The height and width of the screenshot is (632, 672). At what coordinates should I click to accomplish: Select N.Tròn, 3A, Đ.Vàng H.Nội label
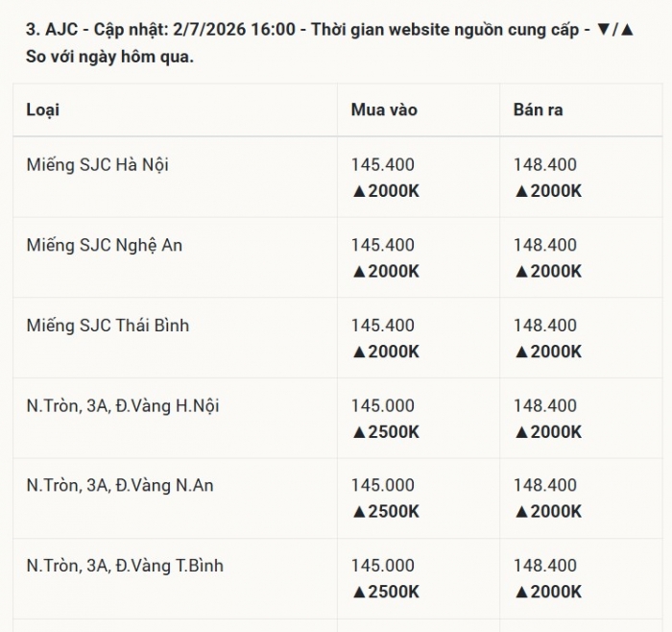point(123,405)
